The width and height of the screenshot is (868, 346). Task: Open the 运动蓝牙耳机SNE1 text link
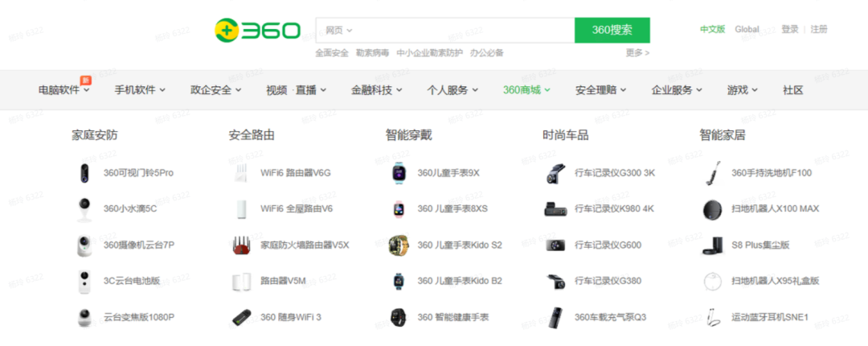pos(770,318)
